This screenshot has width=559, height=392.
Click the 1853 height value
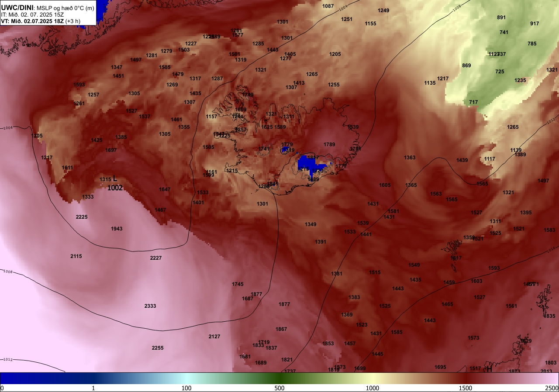point(328,344)
